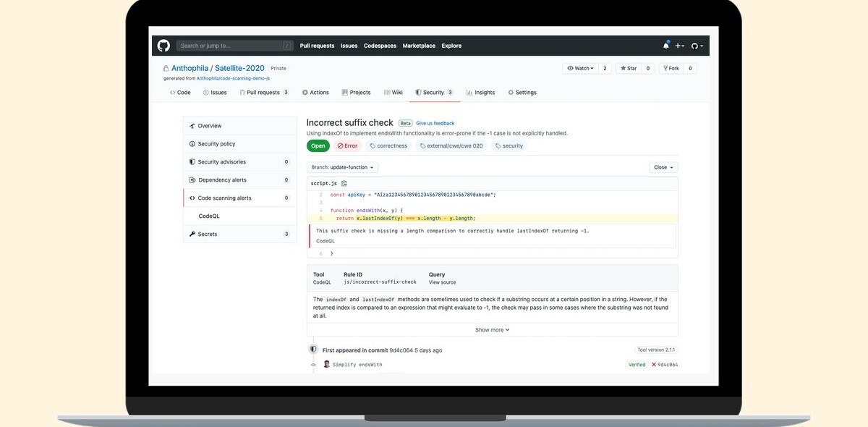Viewport: 868px width, 427px height.
Task: Click the shield icon near First appeared in commit
Action: coord(313,349)
